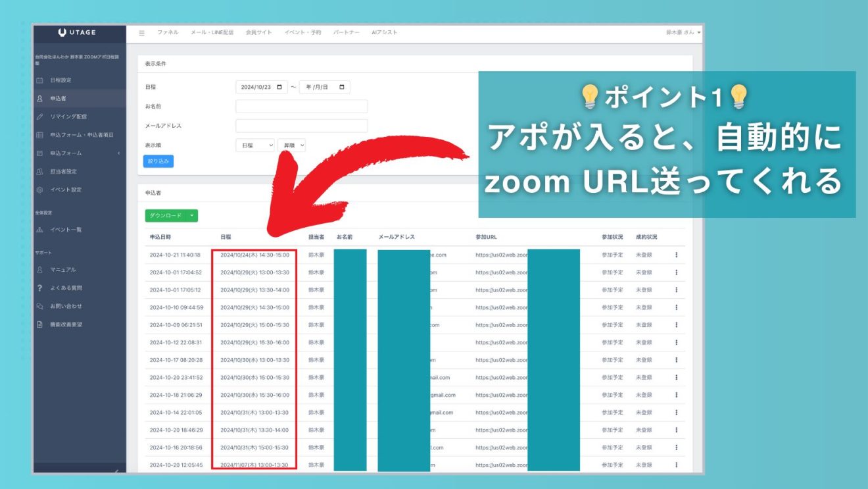The image size is (868, 489).
Task: Click 未登録 in 2024-10-12 22:08:31 row
Action: point(644,342)
